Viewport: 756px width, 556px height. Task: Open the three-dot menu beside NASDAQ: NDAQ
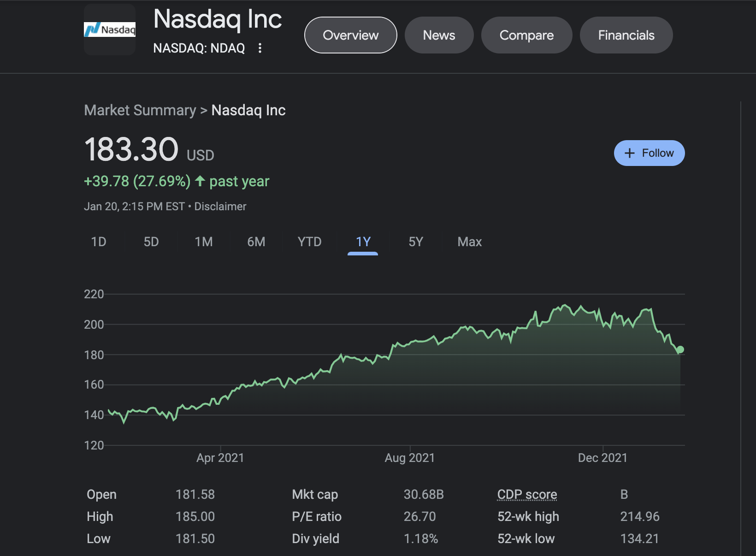(260, 48)
